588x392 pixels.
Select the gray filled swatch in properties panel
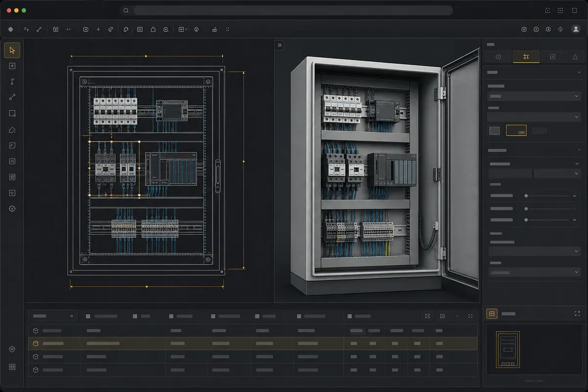(x=494, y=131)
